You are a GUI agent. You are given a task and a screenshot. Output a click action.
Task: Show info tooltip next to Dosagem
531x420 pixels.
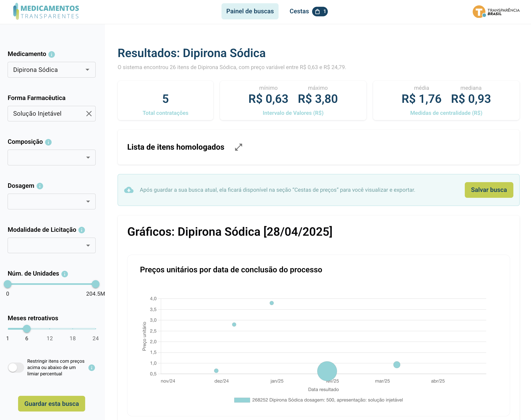coord(40,186)
